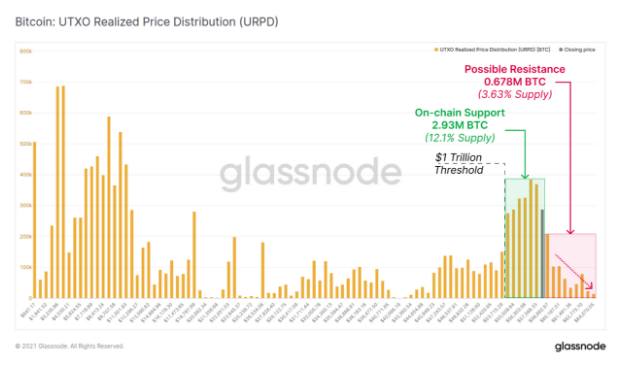Toggle the Closing price legend series
This screenshot has height=369, width=620.
[577, 50]
